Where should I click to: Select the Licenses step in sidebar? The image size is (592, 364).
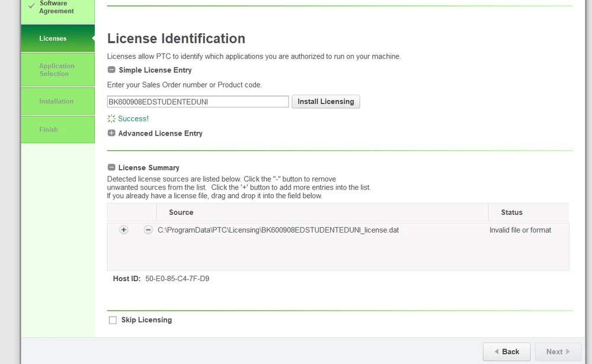click(57, 38)
